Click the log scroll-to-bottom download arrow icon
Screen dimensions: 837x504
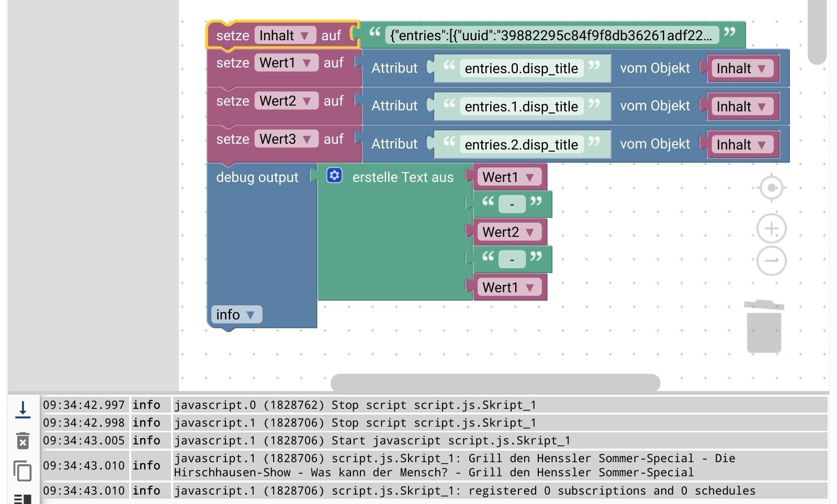click(x=22, y=409)
